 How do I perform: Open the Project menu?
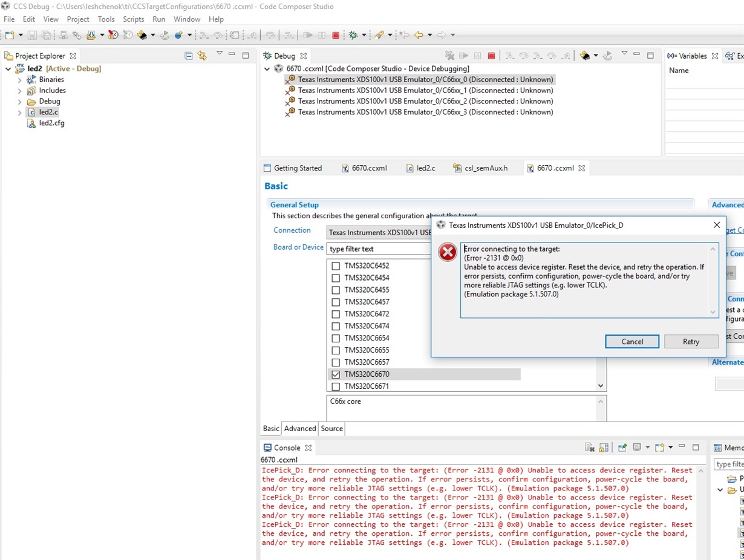coord(78,19)
